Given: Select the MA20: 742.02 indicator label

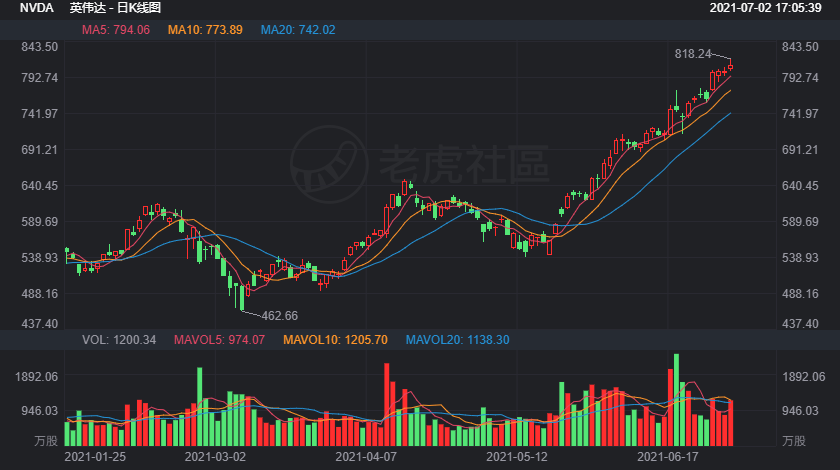Looking at the screenshot, I should tap(298, 30).
